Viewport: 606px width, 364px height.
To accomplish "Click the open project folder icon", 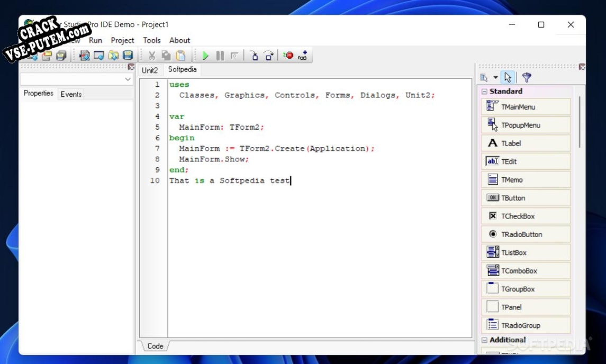I will click(113, 56).
